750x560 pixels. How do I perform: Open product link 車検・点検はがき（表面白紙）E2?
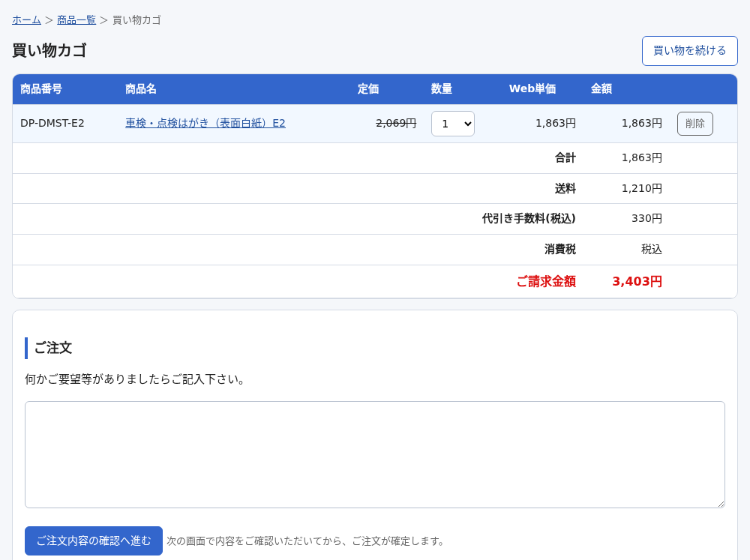[x=205, y=124]
